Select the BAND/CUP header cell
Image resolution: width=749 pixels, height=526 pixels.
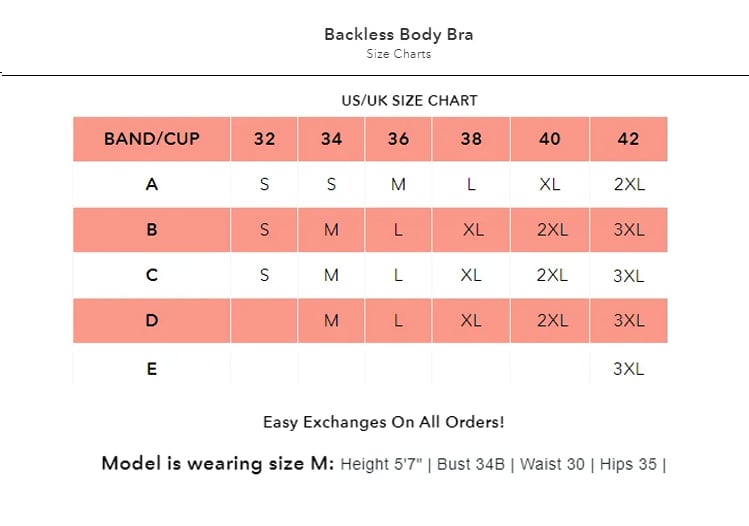coord(152,139)
